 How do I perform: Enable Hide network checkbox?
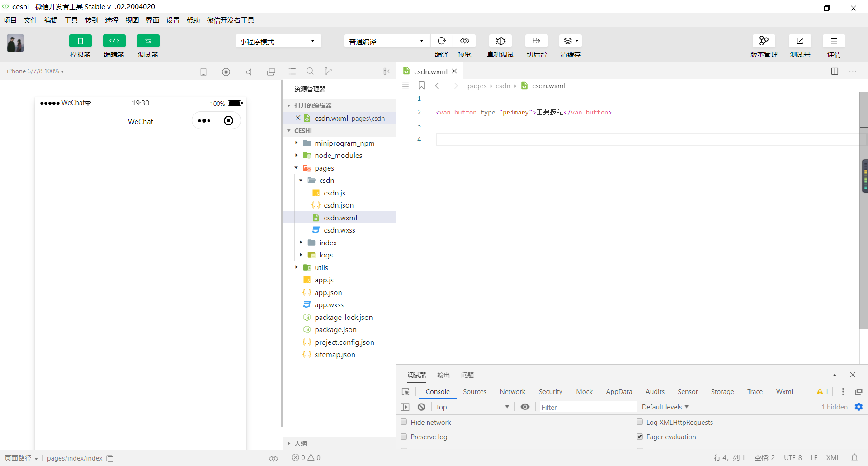[x=404, y=422]
